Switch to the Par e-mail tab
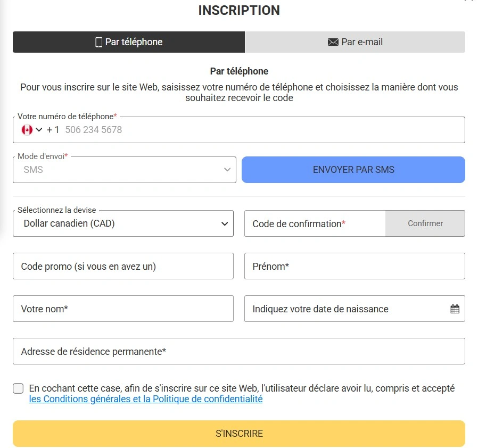This screenshot has height=448, width=478. click(x=355, y=42)
